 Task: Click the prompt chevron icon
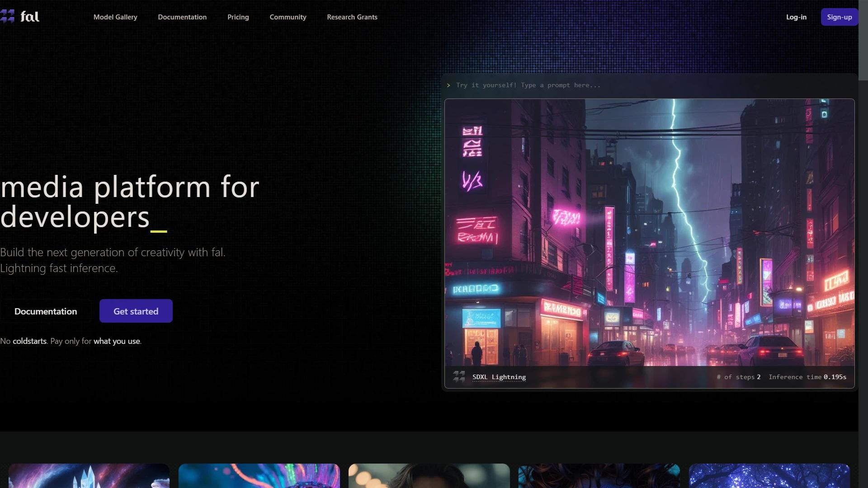448,85
